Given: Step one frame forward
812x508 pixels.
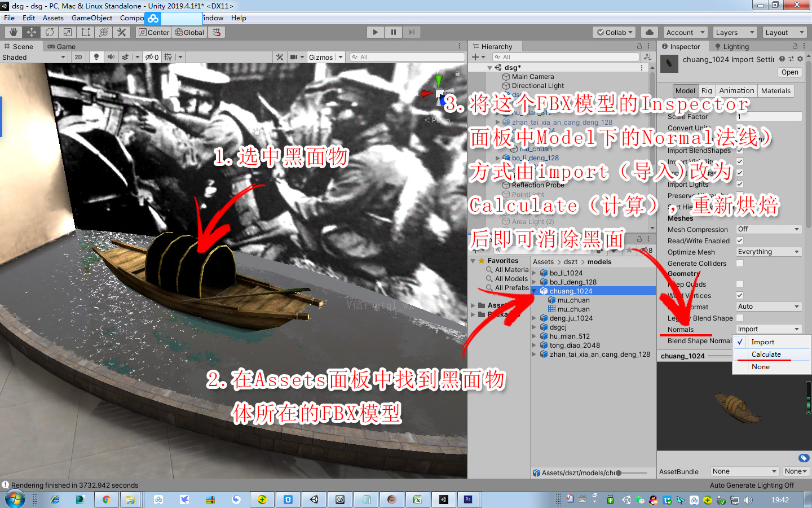Looking at the screenshot, I should point(412,32).
